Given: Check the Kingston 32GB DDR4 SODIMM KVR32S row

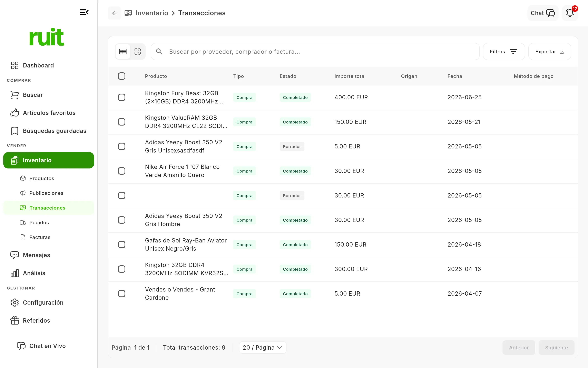Looking at the screenshot, I should pos(122,269).
